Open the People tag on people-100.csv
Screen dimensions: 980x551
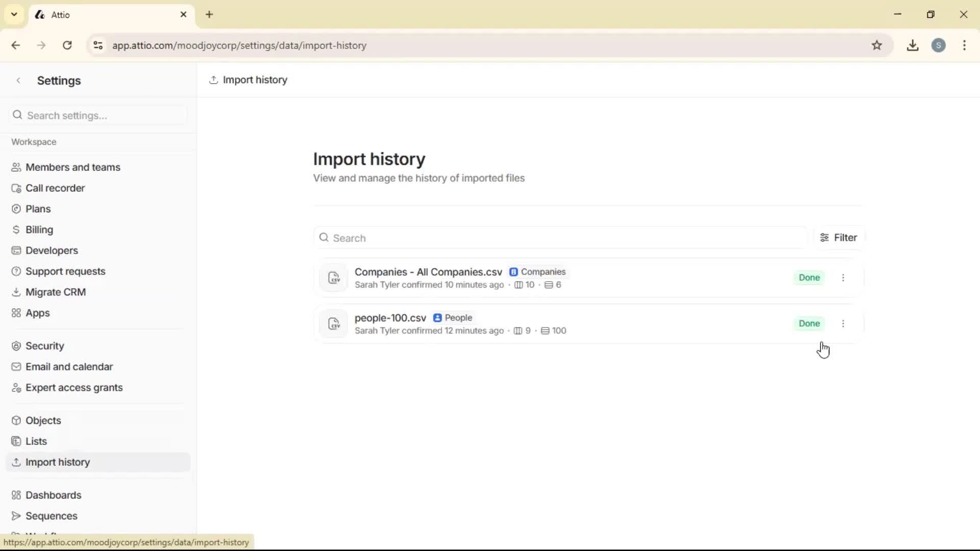click(x=452, y=317)
